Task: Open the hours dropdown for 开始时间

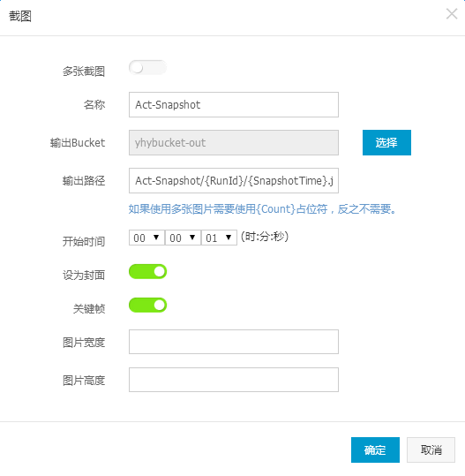Action: pyautogui.click(x=146, y=238)
